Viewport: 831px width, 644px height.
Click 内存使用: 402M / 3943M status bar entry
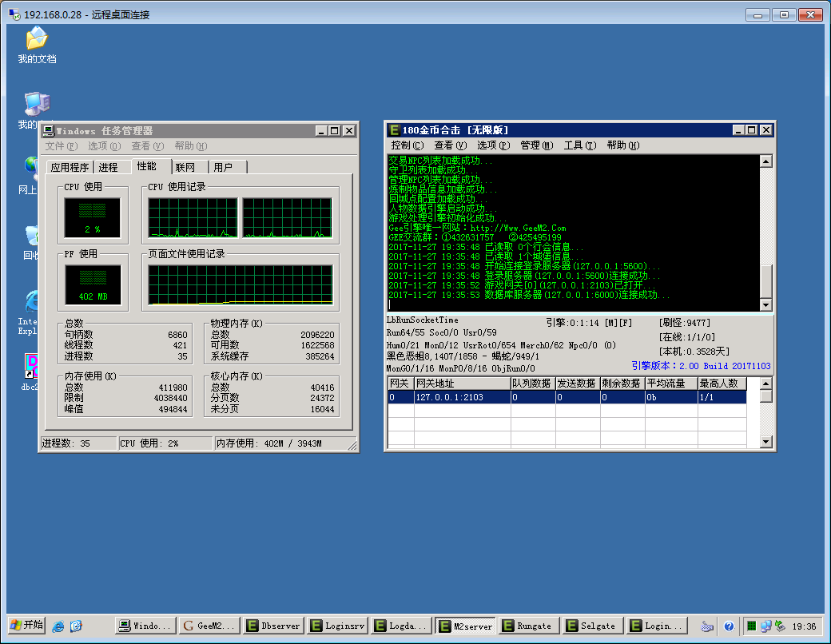(x=285, y=443)
